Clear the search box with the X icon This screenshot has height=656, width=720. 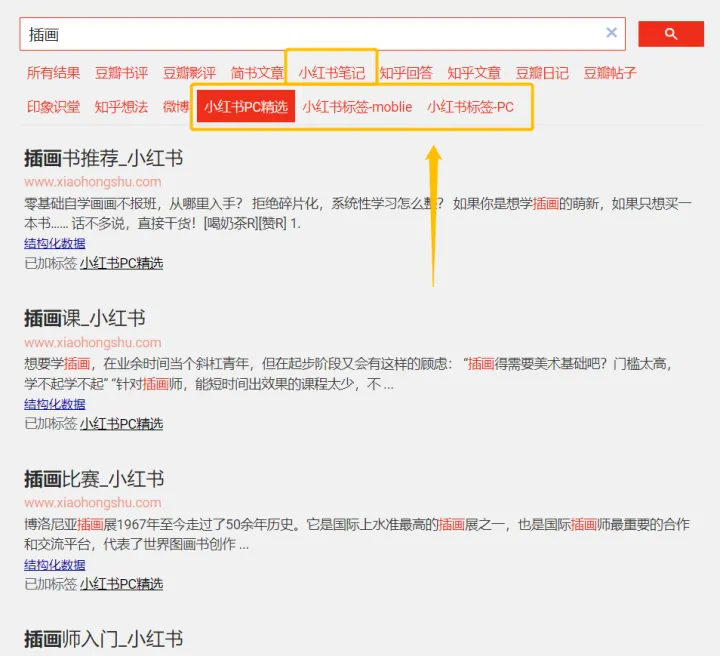pyautogui.click(x=611, y=33)
